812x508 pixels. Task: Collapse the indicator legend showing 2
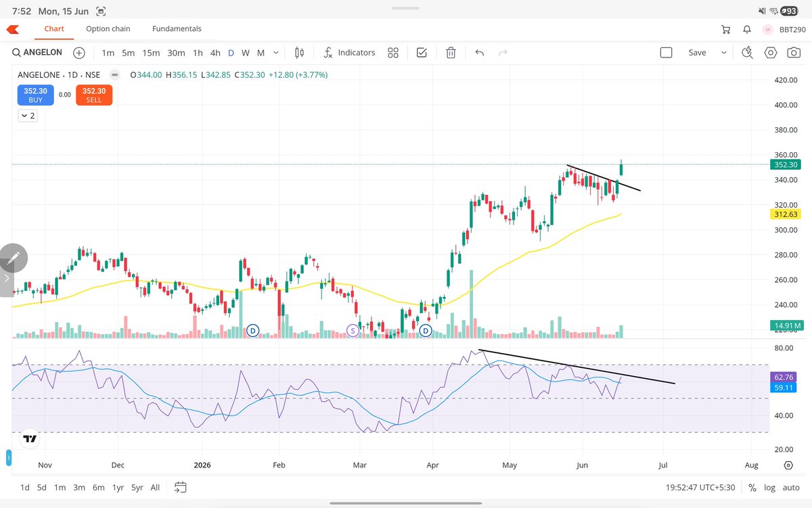28,116
